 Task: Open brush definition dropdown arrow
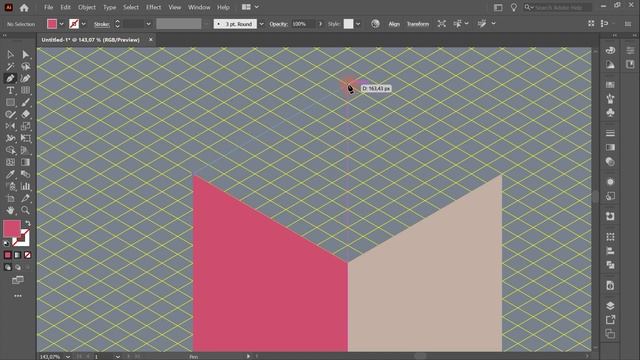tap(261, 24)
